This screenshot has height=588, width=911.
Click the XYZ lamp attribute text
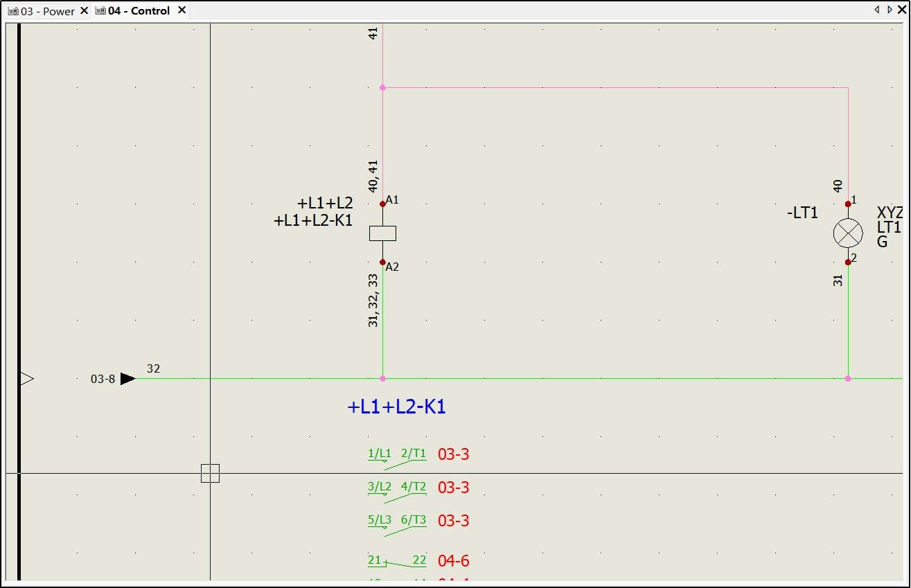point(890,213)
